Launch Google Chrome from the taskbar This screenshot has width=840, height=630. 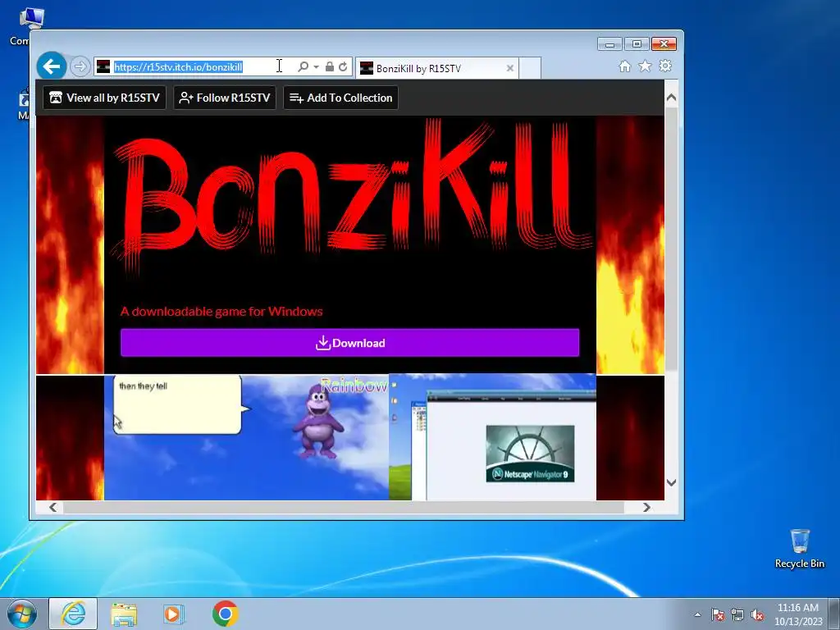pyautogui.click(x=225, y=614)
